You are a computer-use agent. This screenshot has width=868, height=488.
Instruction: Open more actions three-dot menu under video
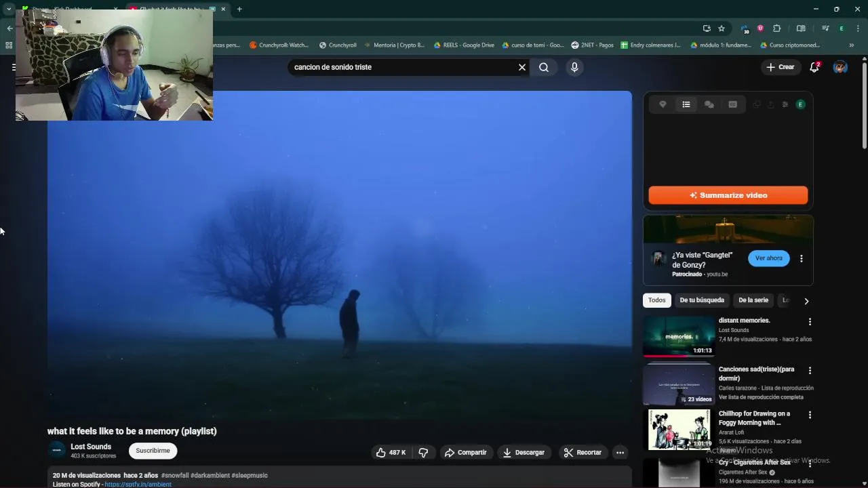coord(620,453)
